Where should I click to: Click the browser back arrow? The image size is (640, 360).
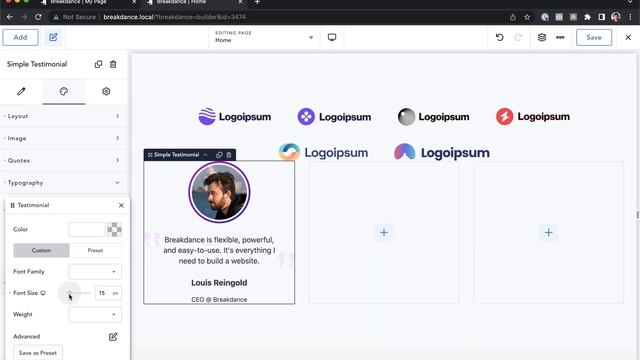pos(10,17)
